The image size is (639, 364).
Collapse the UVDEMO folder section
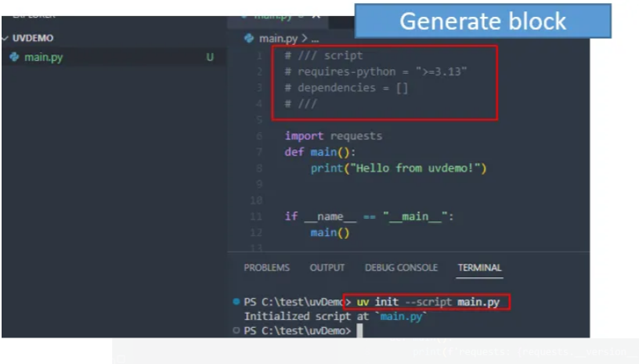click(6, 38)
